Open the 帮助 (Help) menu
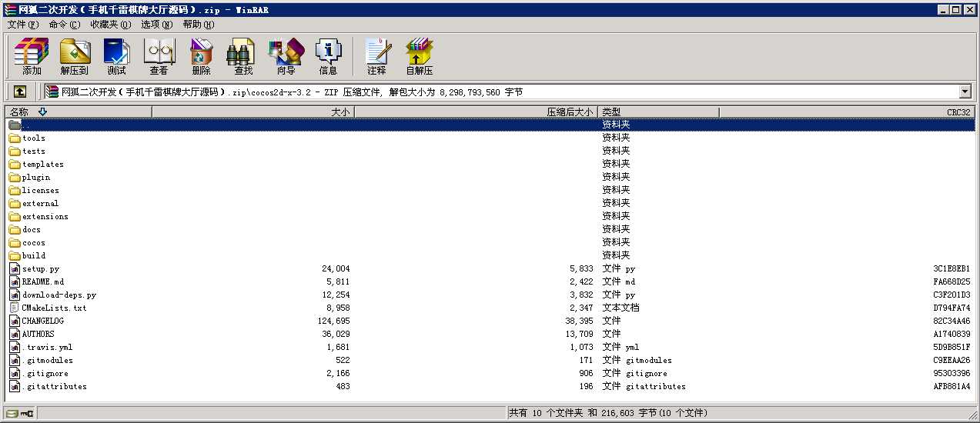The height and width of the screenshot is (423, 980). coord(199,25)
